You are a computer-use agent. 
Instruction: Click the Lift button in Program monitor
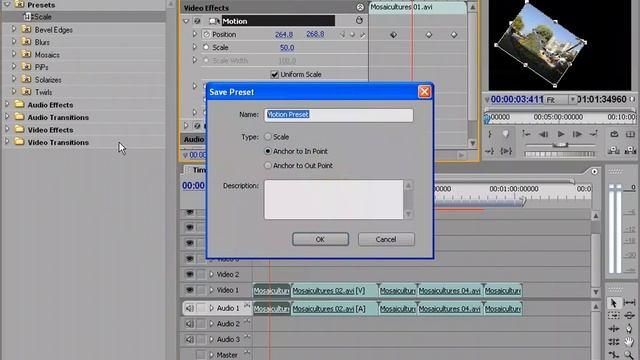[614, 151]
